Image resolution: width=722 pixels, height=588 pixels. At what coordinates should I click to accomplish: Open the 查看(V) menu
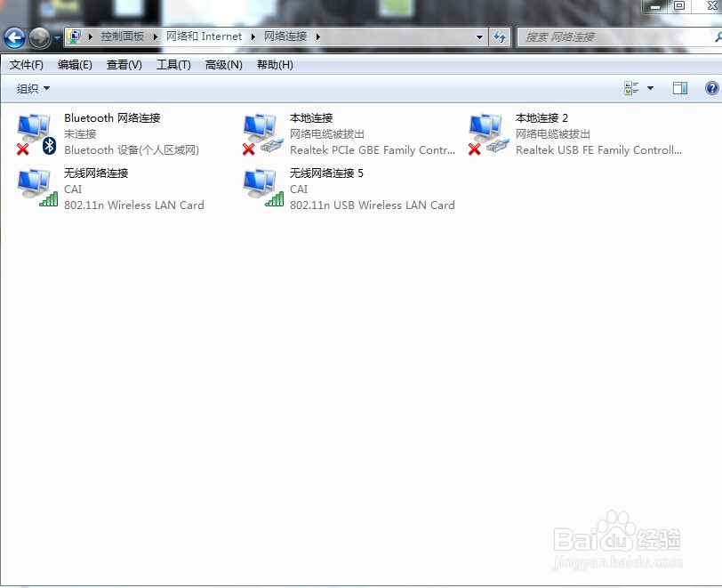124,65
